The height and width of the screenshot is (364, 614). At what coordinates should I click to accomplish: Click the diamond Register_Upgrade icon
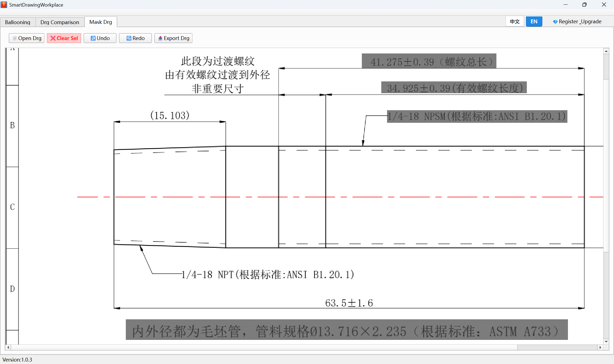tap(555, 22)
